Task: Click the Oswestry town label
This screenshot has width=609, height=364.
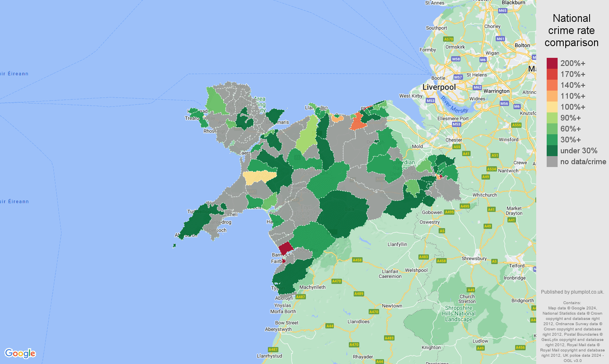Action: coord(430,222)
